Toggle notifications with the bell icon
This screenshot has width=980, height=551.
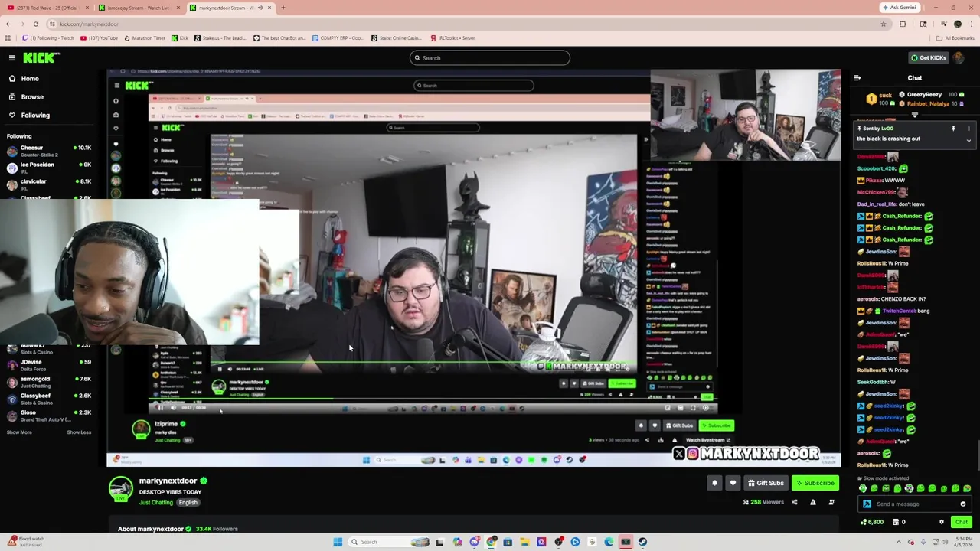coord(714,483)
